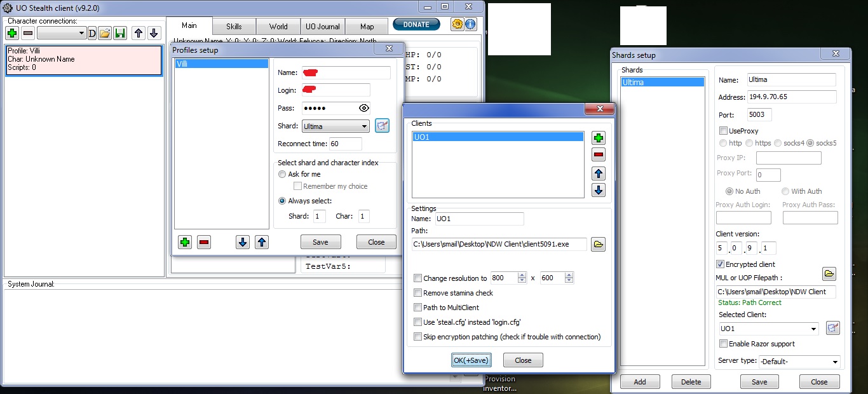Click Close in the Clients dialog
The width and height of the screenshot is (868, 394).
[x=523, y=360]
